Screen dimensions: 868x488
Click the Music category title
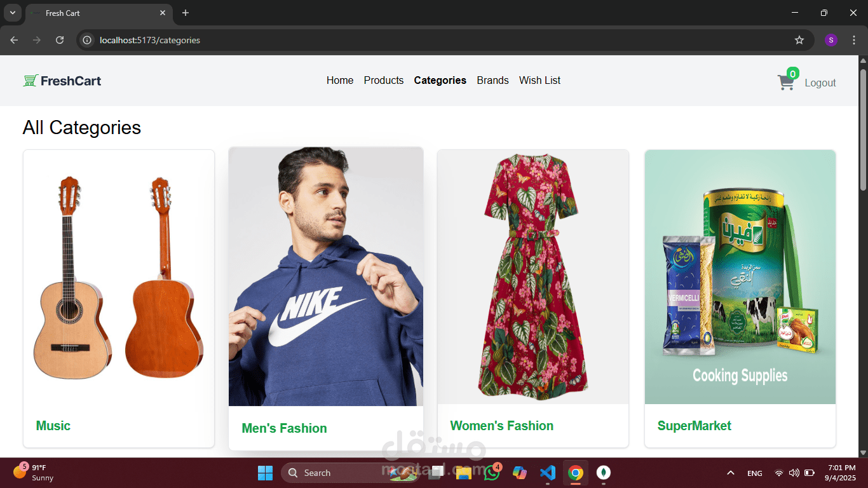click(53, 426)
